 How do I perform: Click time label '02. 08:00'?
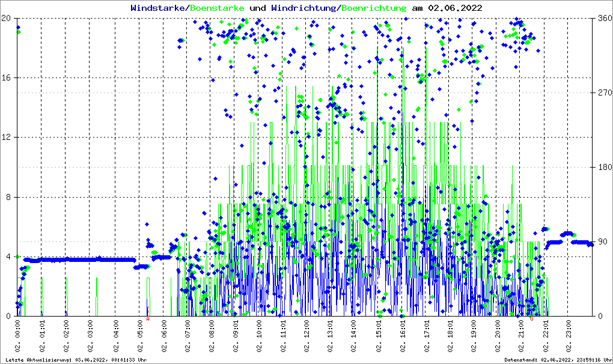(212, 336)
